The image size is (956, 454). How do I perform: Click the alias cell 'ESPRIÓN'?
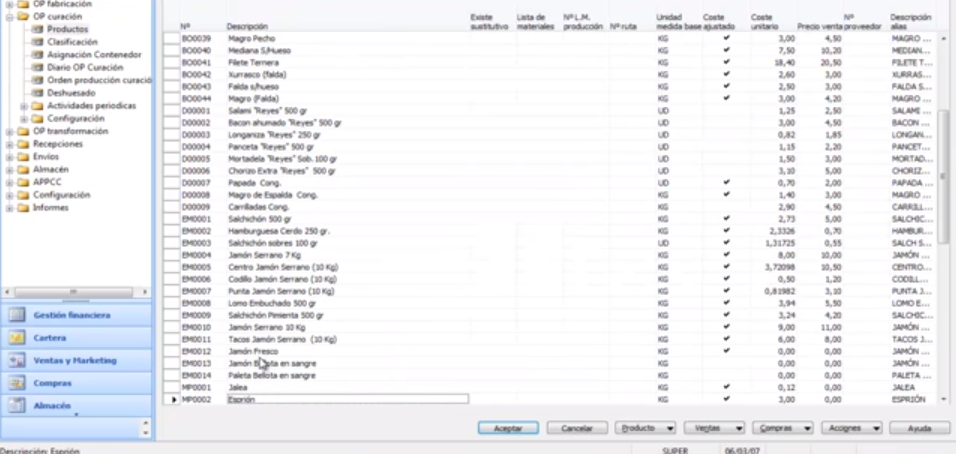908,399
